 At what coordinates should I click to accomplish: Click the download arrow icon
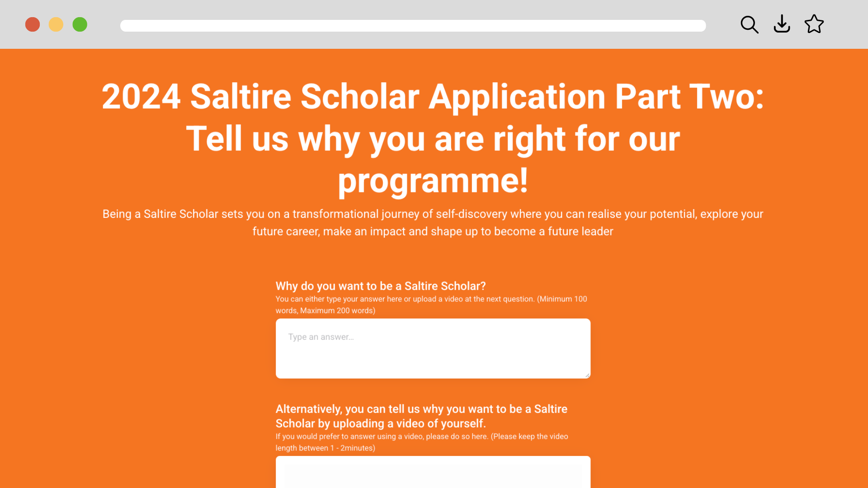coord(782,24)
